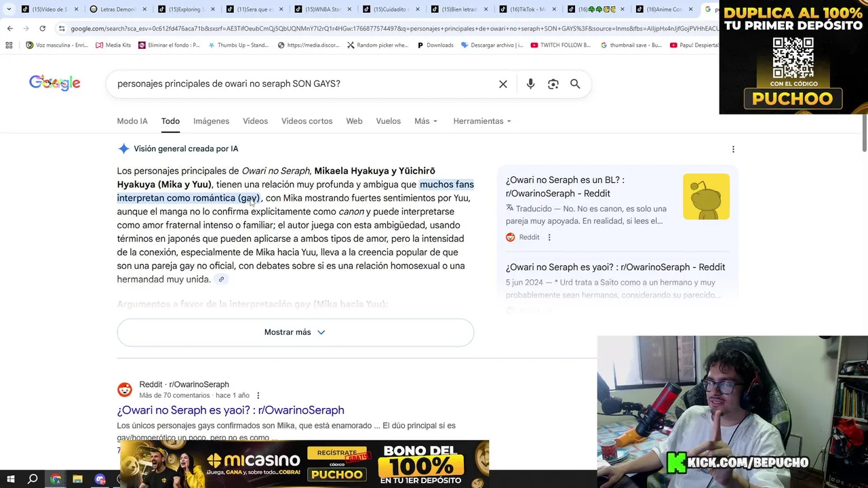Expand the Más search filter dropdown

(x=426, y=121)
